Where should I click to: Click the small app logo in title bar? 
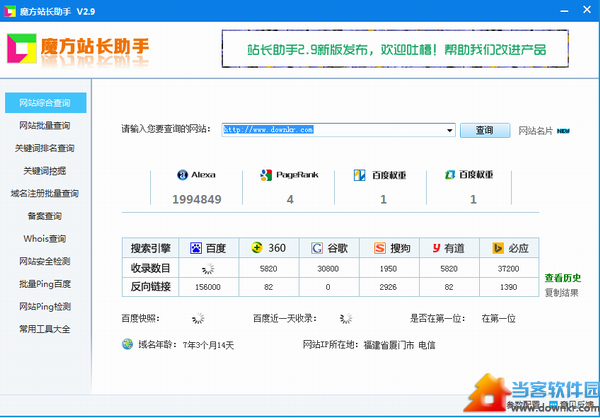click(x=10, y=11)
